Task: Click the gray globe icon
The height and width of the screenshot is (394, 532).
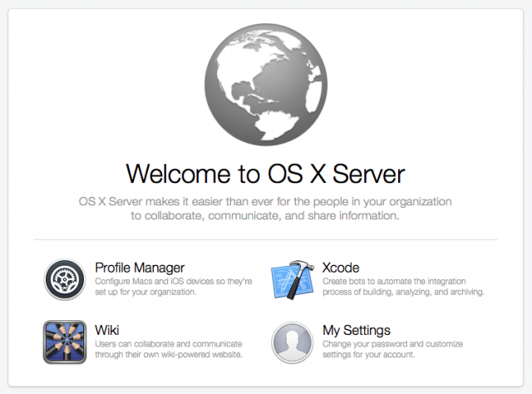Action: (x=266, y=85)
